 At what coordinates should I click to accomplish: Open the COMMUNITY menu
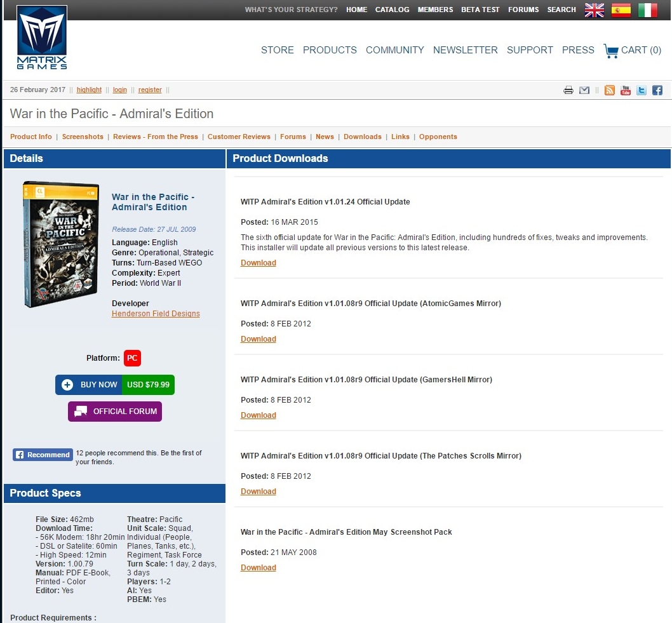point(394,50)
